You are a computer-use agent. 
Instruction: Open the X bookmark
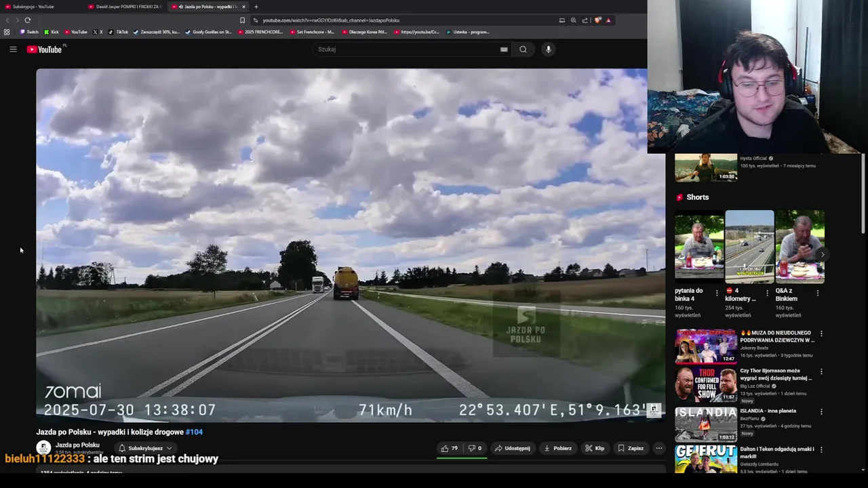coord(98,32)
